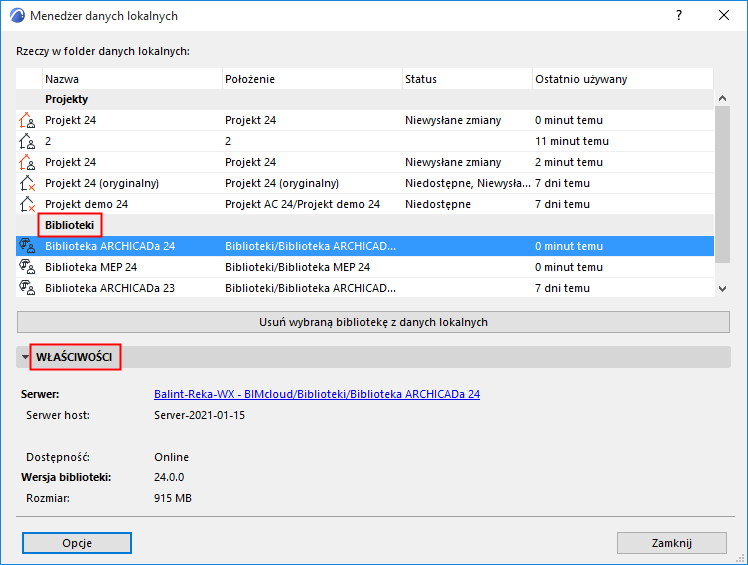This screenshot has width=748, height=565.
Task: Click the ARCHICAD logo in the title bar
Action: 17,16
